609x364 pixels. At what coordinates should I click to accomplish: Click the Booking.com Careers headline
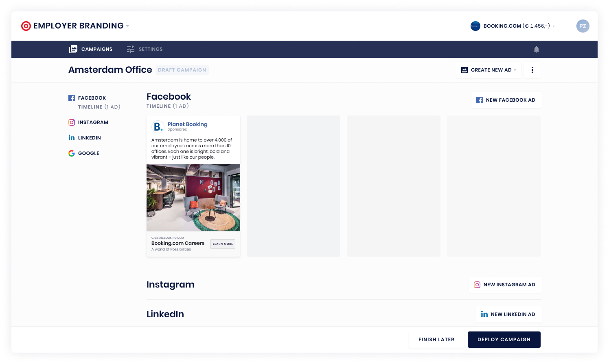pos(178,243)
